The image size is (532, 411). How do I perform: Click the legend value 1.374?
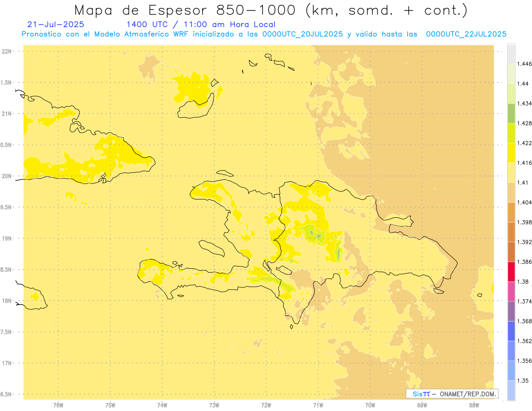pos(524,301)
